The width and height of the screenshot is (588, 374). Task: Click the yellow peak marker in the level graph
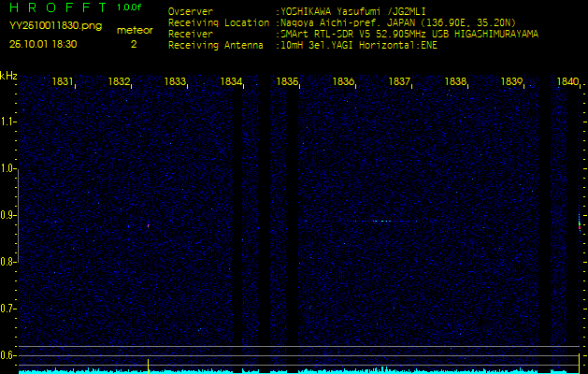tap(148, 366)
